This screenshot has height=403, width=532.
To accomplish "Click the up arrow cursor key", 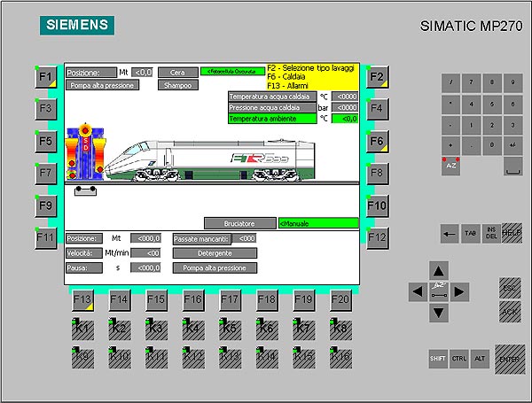I will (438, 271).
